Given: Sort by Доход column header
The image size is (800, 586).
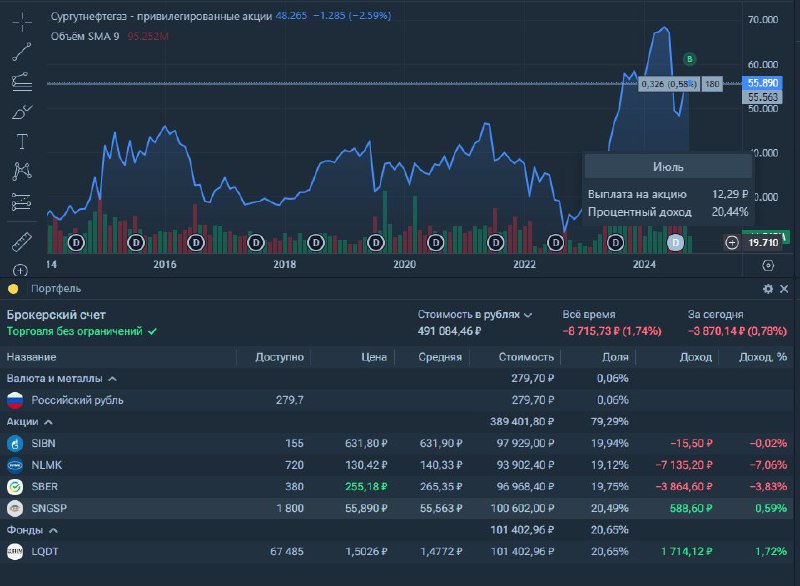Looking at the screenshot, I should pos(695,357).
